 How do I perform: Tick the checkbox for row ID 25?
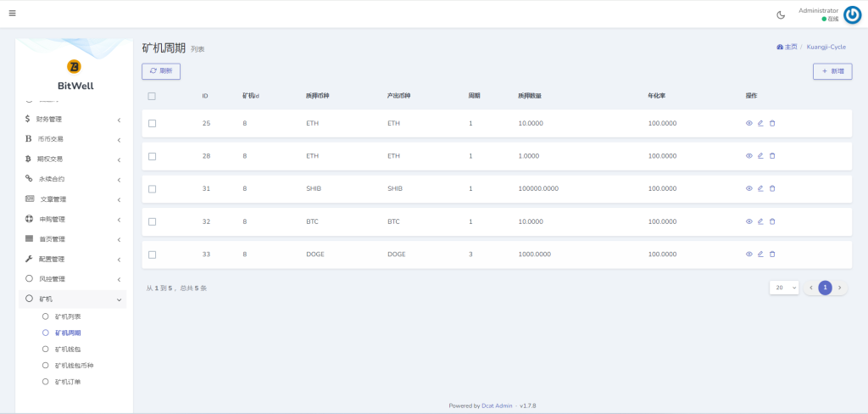(152, 123)
